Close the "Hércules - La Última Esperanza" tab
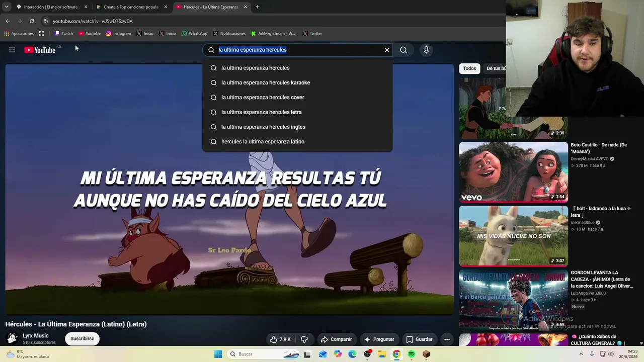 point(246,7)
